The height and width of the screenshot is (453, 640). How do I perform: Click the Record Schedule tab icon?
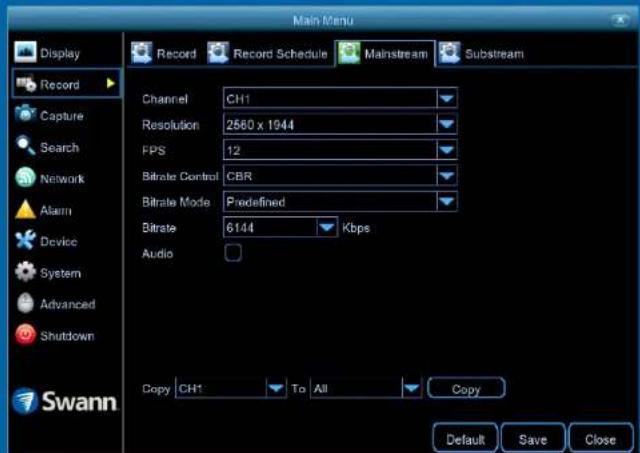[218, 53]
